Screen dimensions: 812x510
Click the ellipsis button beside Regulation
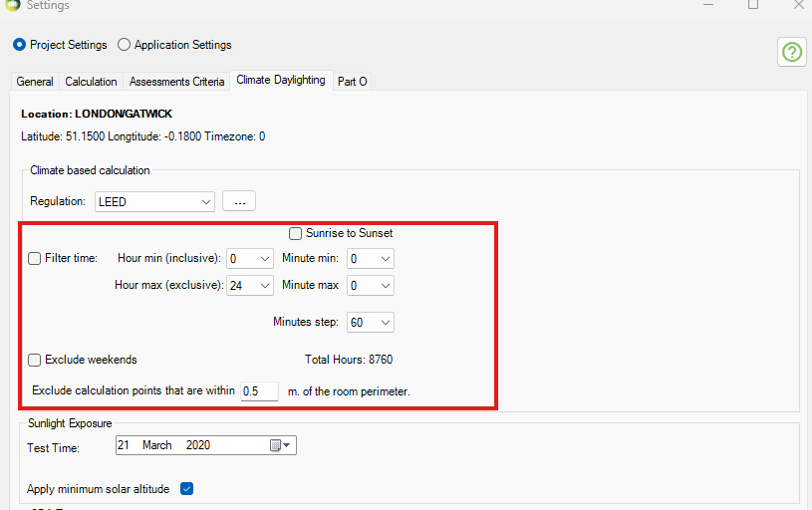(x=239, y=202)
